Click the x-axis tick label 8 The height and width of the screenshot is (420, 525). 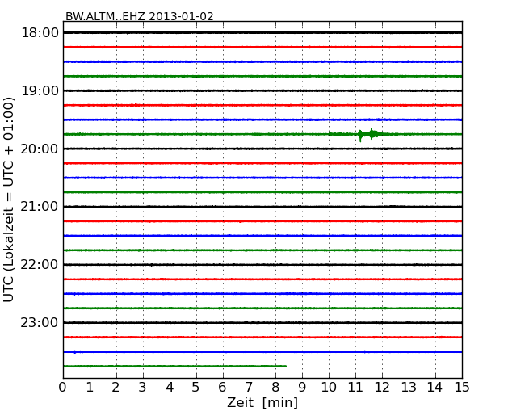coord(275,388)
